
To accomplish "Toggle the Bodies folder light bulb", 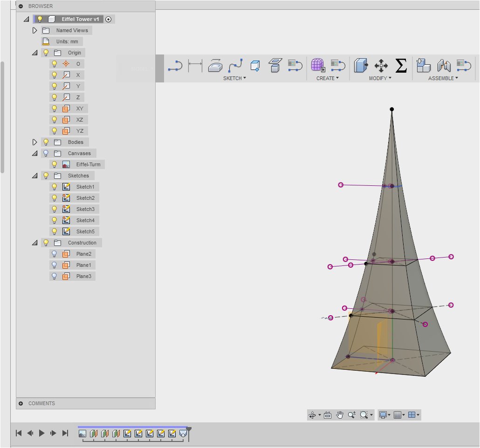I will tap(46, 142).
